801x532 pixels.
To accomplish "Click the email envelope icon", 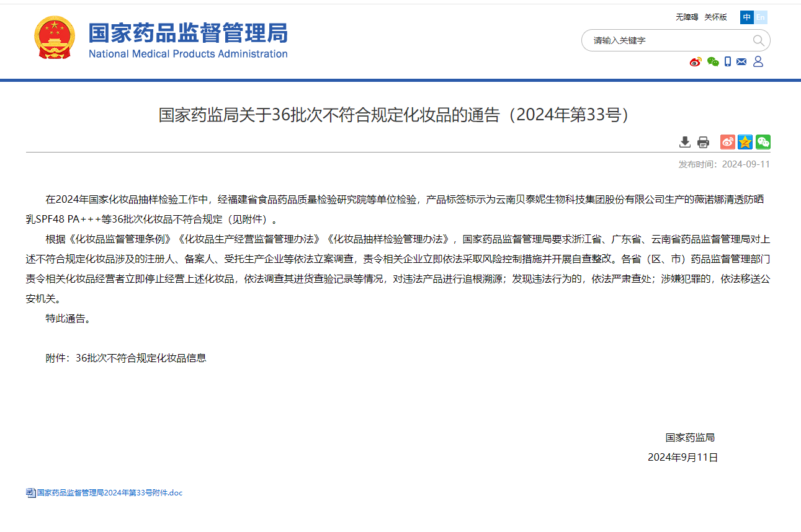I will click(741, 61).
